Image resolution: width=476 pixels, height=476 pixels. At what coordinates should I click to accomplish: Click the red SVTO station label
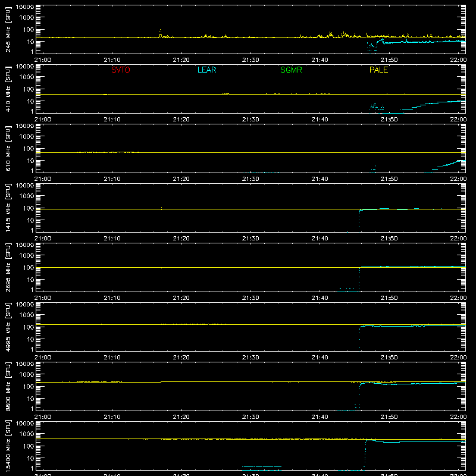121,70
